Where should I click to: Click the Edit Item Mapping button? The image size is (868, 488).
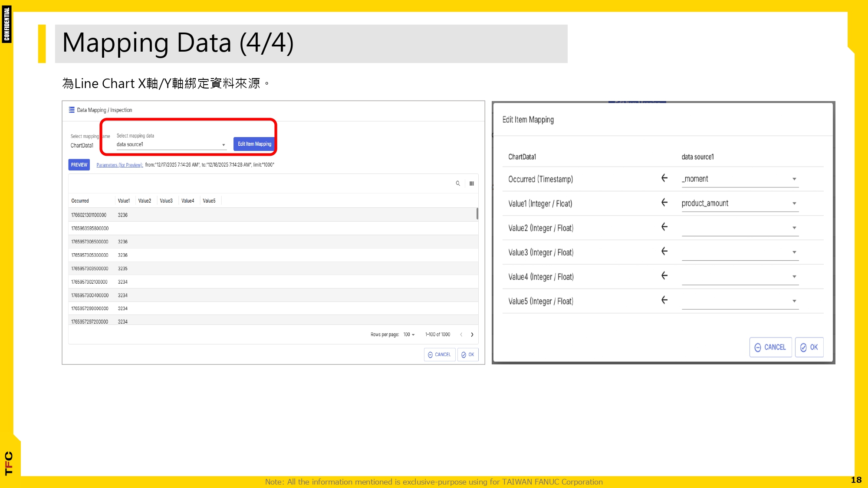pos(254,144)
